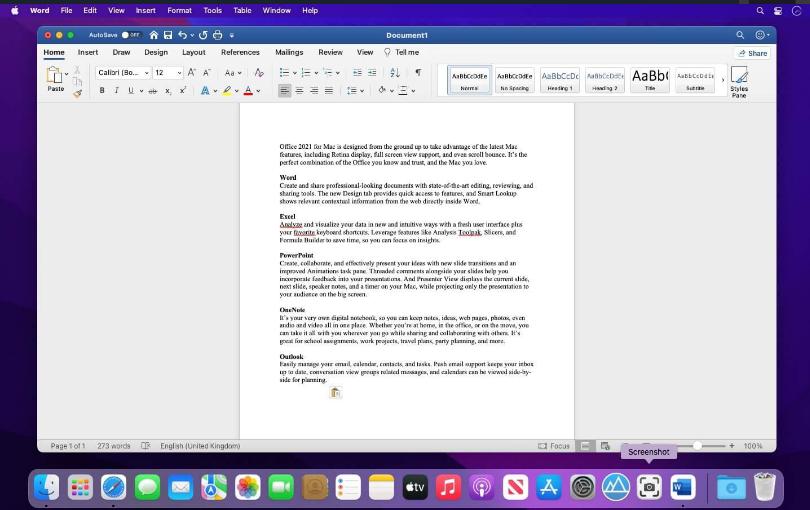The width and height of the screenshot is (810, 510).
Task: Search in document magnifier icon
Action: pyautogui.click(x=740, y=35)
